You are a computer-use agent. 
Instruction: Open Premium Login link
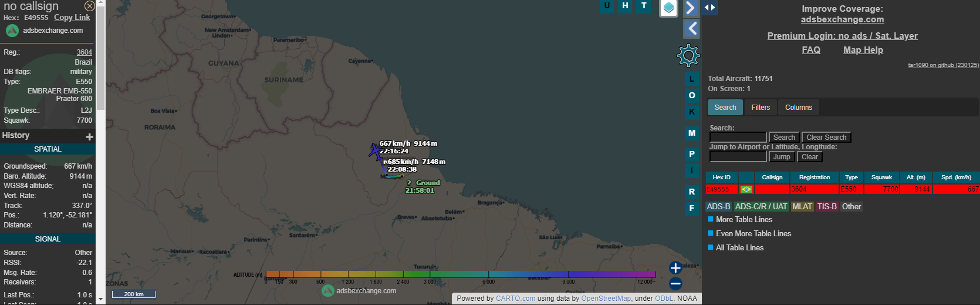coord(842,36)
